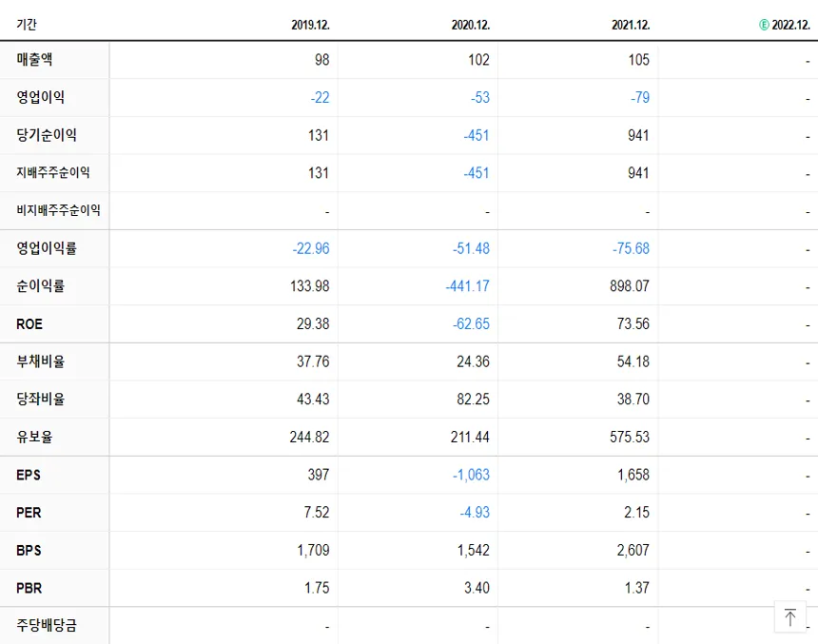Click the scroll-to-top arrow button
Viewport: 818px width, 644px height.
coord(789,616)
